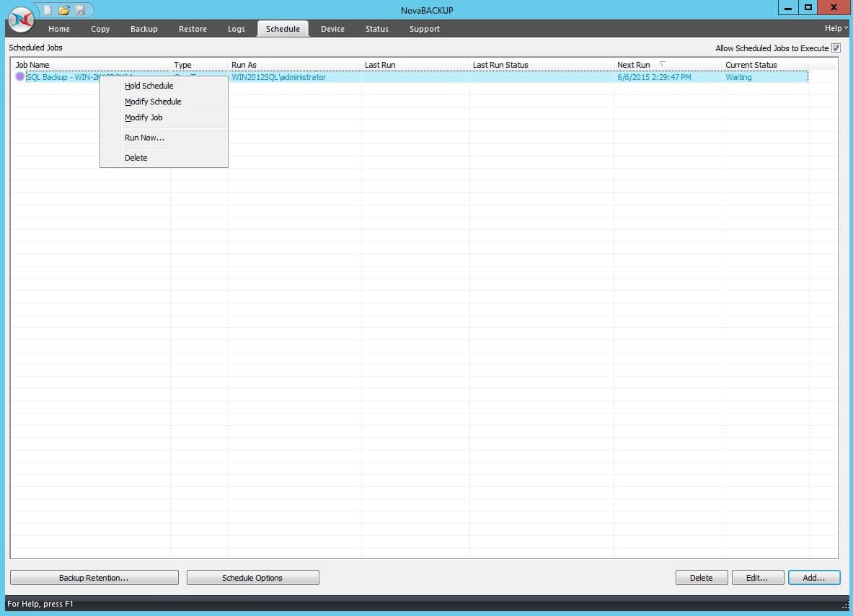This screenshot has width=853, height=616.
Task: Close the NovaBACKUP window
Action: click(x=834, y=8)
